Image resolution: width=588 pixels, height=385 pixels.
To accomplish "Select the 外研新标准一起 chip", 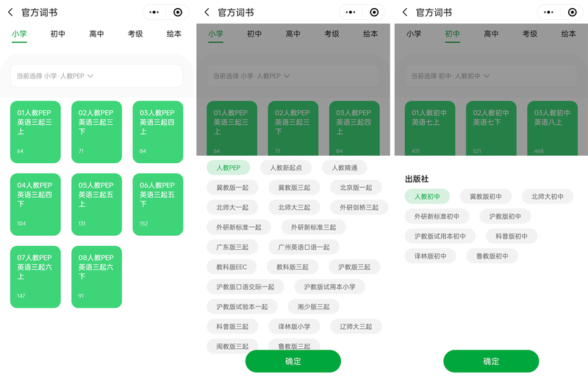I will tap(239, 227).
